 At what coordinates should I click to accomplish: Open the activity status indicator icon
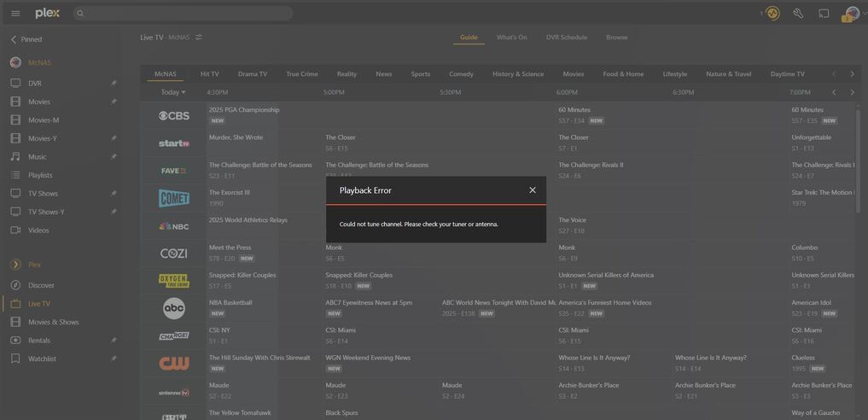pyautogui.click(x=772, y=14)
